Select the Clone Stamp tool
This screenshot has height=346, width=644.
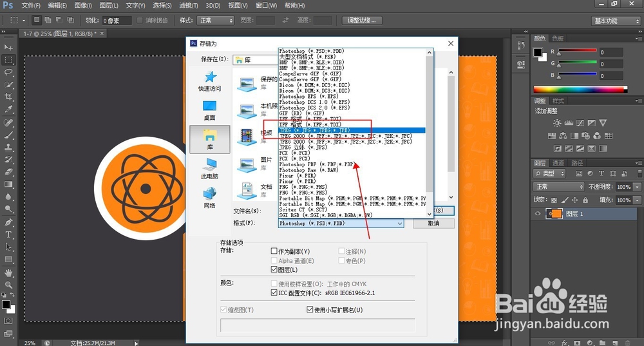pos(8,147)
